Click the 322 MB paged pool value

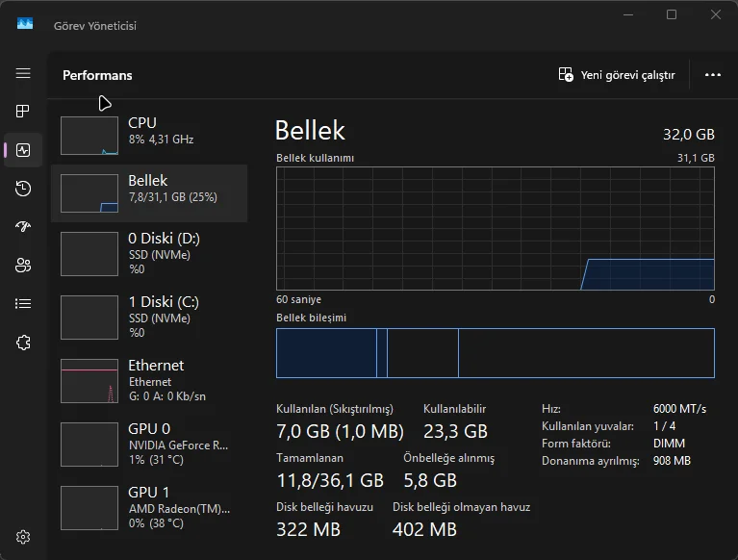[308, 529]
